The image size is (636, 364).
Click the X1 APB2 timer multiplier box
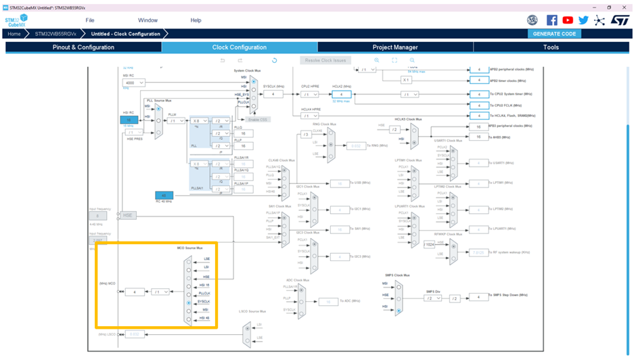[405, 80]
